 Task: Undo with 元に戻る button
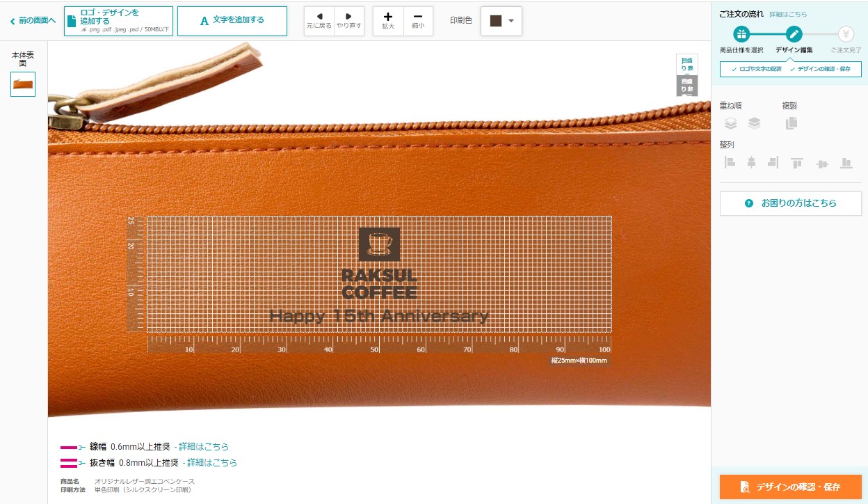coord(319,21)
